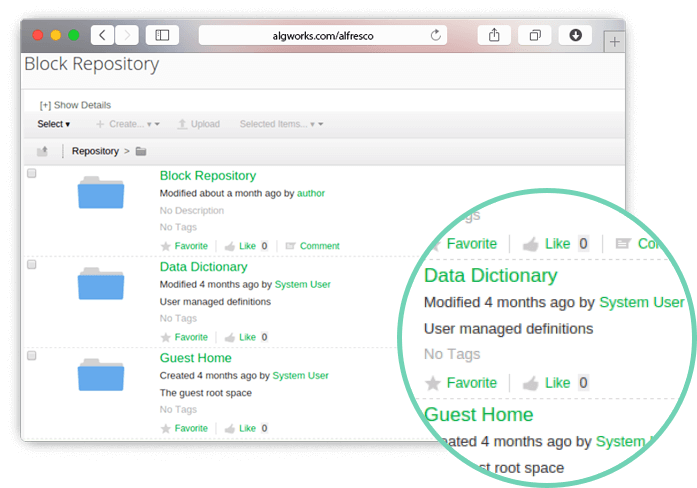This screenshot has height=488, width=697.
Task: Reload the page with the refresh icon
Action: (436, 35)
